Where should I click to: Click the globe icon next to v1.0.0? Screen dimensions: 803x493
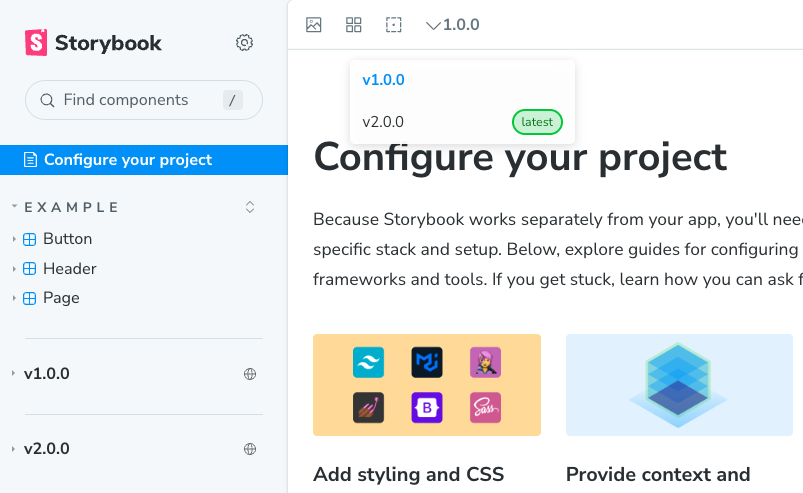click(250, 374)
